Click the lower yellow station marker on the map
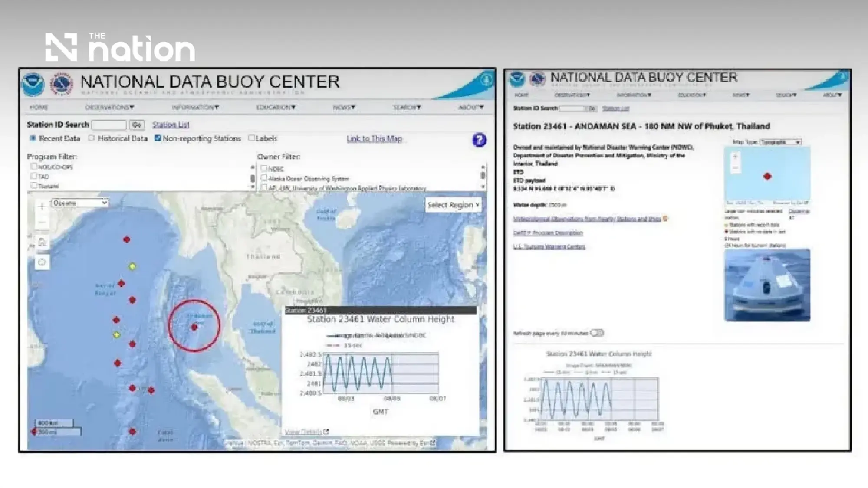 (x=116, y=335)
